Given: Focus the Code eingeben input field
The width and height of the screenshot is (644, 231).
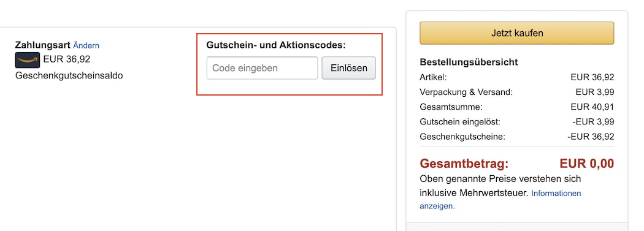Looking at the screenshot, I should tap(262, 68).
